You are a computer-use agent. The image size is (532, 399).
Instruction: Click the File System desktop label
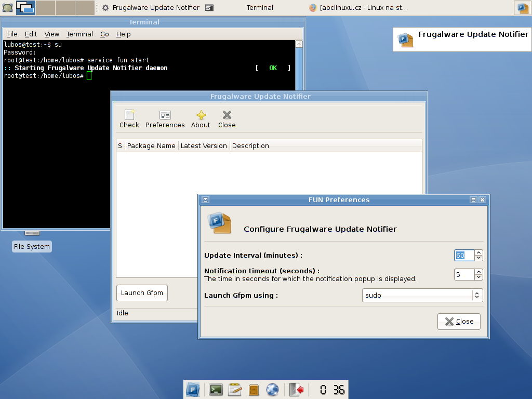coord(32,246)
